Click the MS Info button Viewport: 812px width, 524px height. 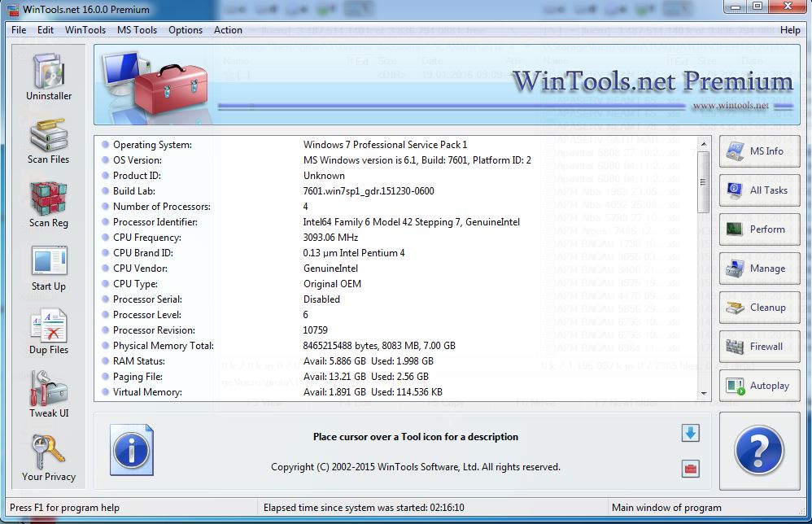(x=759, y=151)
